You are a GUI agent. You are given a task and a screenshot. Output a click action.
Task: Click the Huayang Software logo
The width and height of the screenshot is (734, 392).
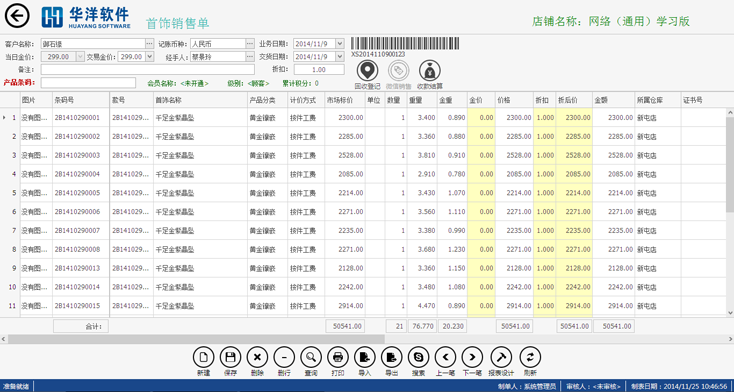tap(86, 17)
